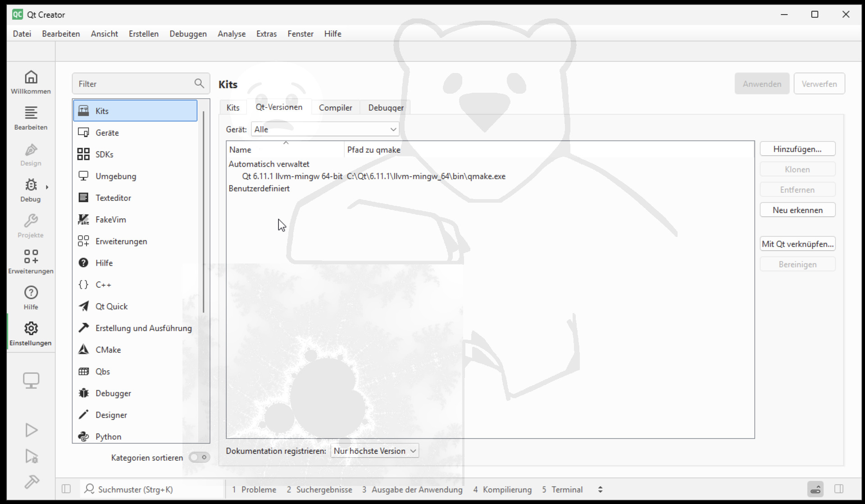Click the search magnifier in Filter box
Screen dimensions: 865x504
[199, 83]
